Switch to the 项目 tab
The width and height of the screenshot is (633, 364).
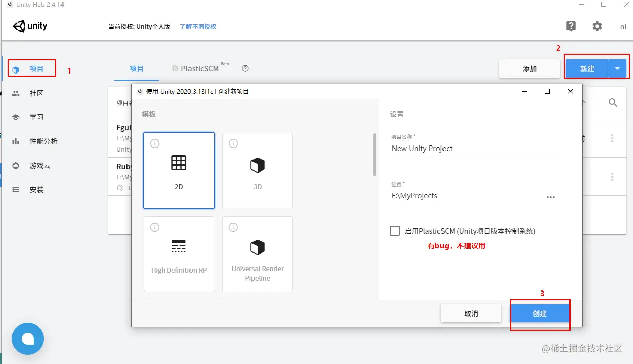(137, 69)
